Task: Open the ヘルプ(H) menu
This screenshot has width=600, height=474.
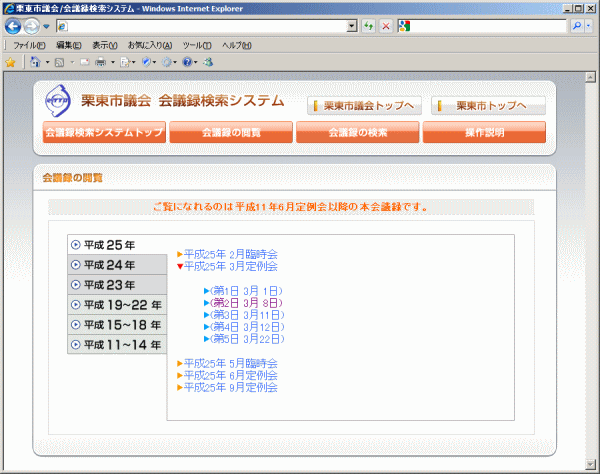Action: point(236,46)
